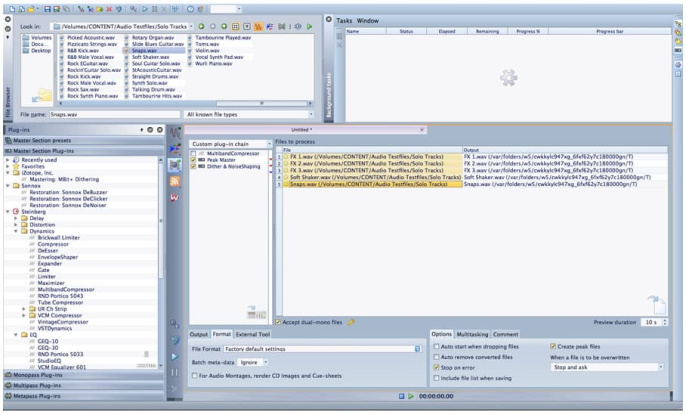Enable Auto start when dropping files

point(436,346)
